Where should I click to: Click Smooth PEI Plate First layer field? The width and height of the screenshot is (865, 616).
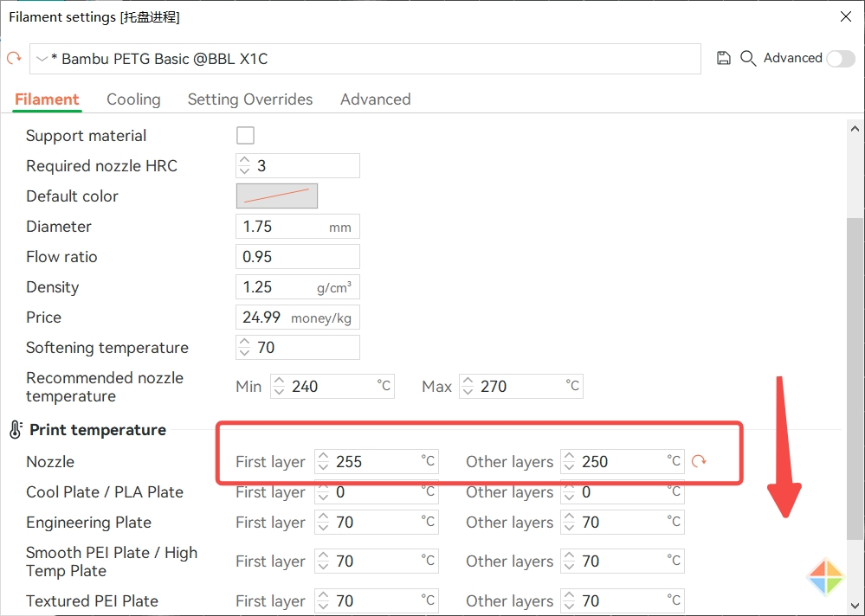pyautogui.click(x=377, y=561)
